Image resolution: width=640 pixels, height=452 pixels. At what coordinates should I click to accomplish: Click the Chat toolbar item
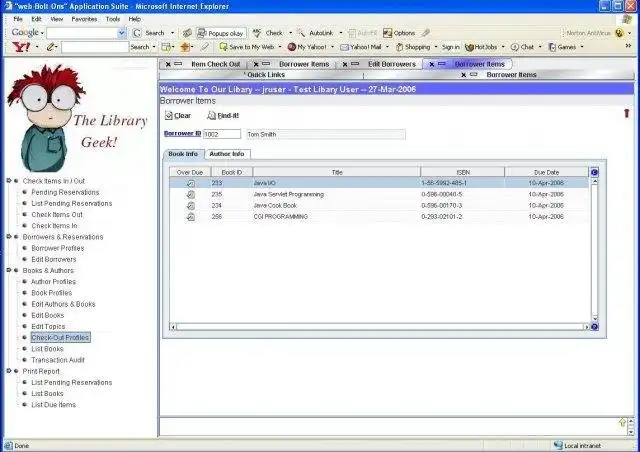[x=522, y=47]
